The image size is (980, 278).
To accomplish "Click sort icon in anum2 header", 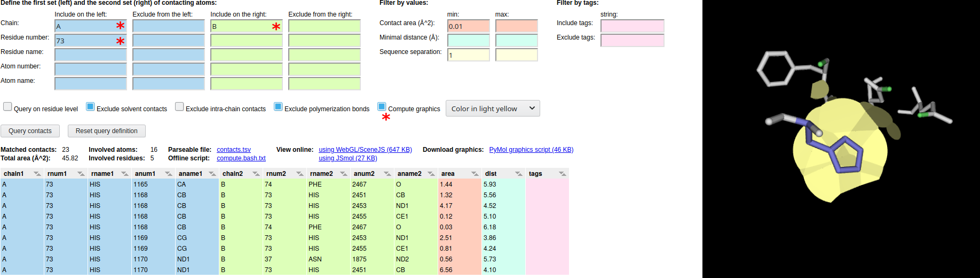I will click(x=387, y=174).
